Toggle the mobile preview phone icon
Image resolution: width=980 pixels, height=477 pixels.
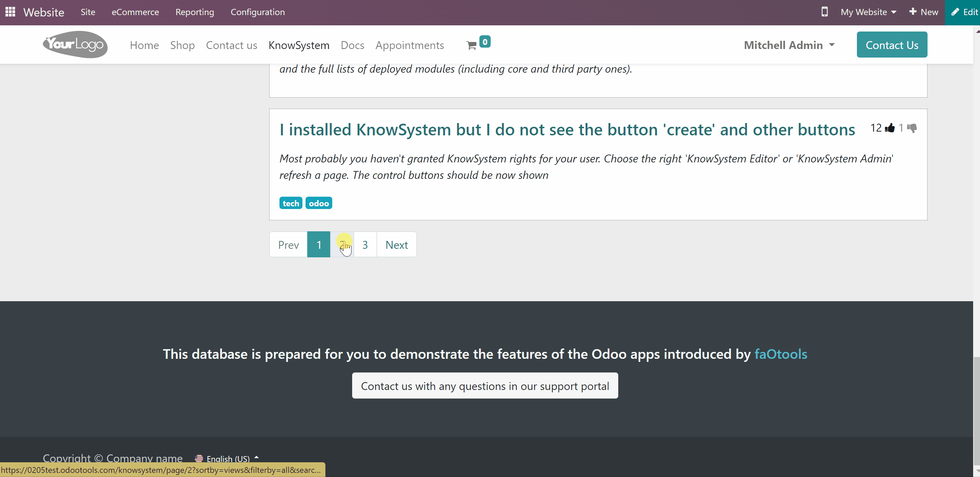coord(824,12)
